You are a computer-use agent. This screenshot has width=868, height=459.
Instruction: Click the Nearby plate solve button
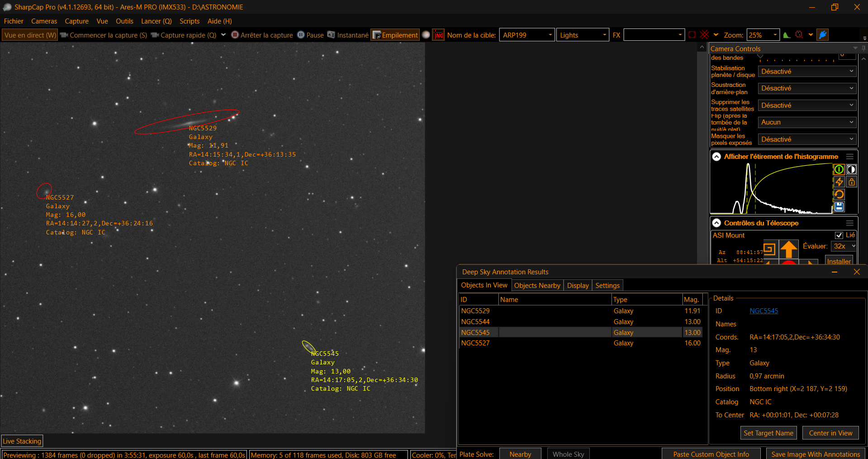coord(520,454)
